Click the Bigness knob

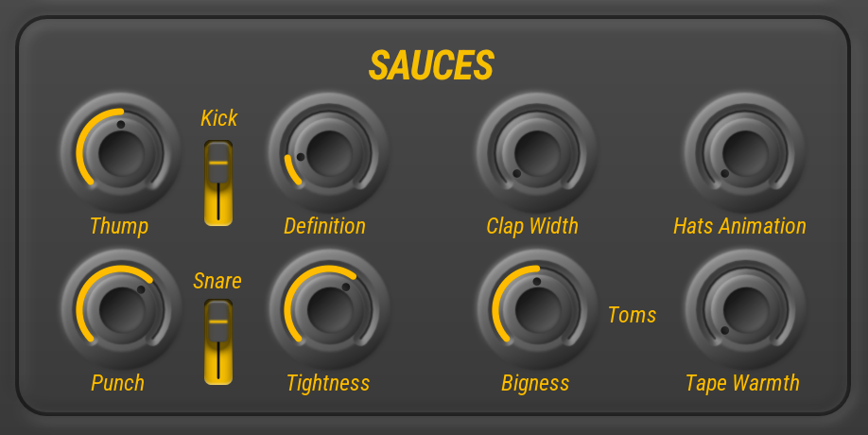point(537,309)
